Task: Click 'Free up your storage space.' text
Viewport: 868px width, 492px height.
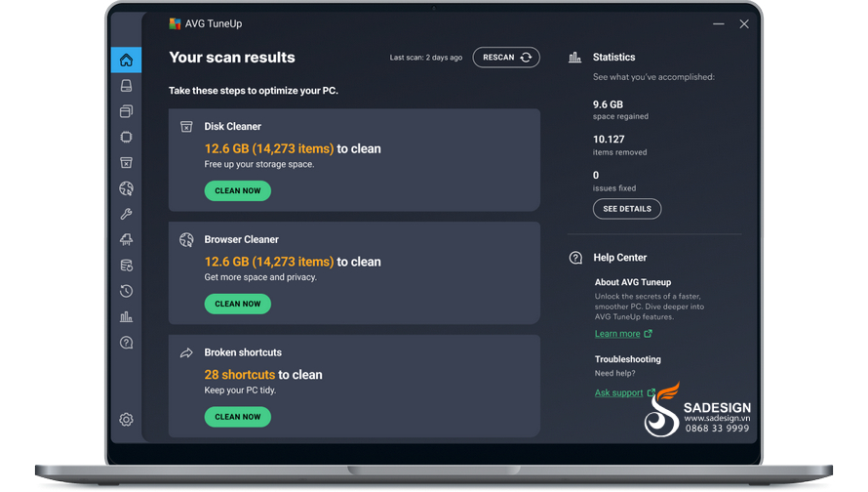Action: [x=259, y=164]
